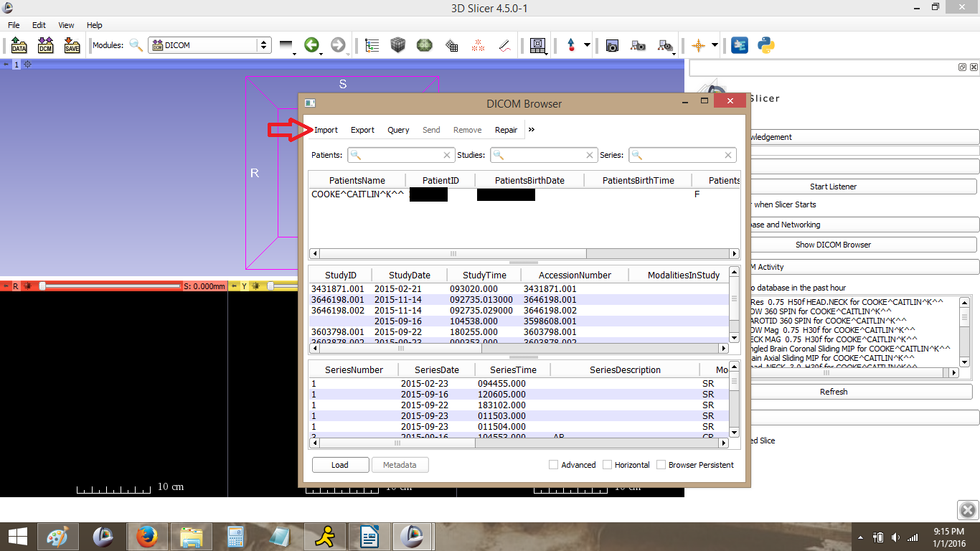Viewport: 980px width, 551px height.
Task: Clear the Series search field
Action: [x=729, y=155]
